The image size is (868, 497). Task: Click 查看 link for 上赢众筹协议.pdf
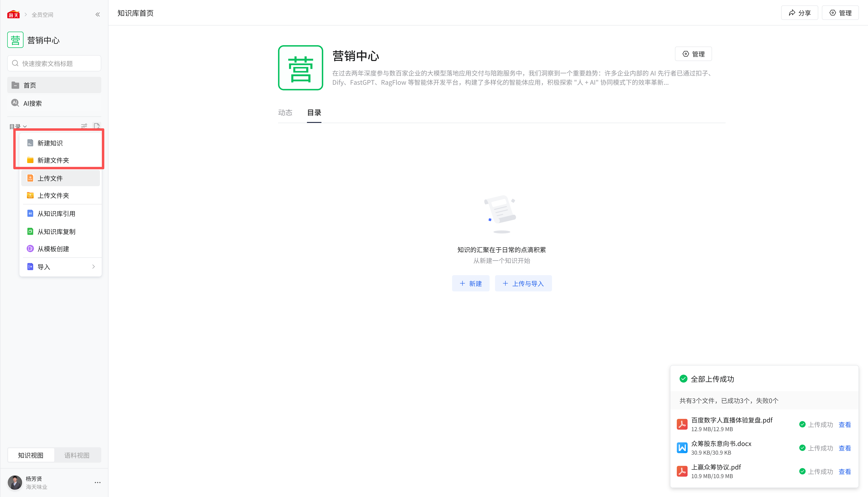tap(844, 471)
